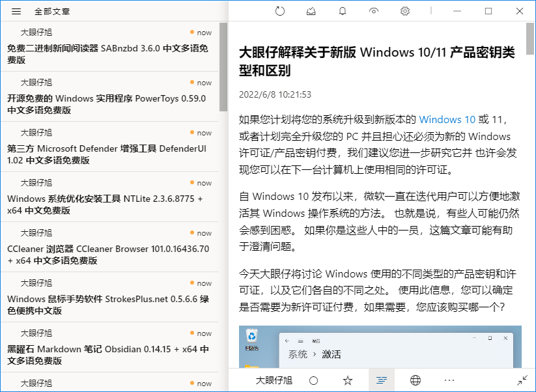Select the StrokesPlus.net 0.5.6.6 article
The image size is (536, 392).
(x=109, y=298)
